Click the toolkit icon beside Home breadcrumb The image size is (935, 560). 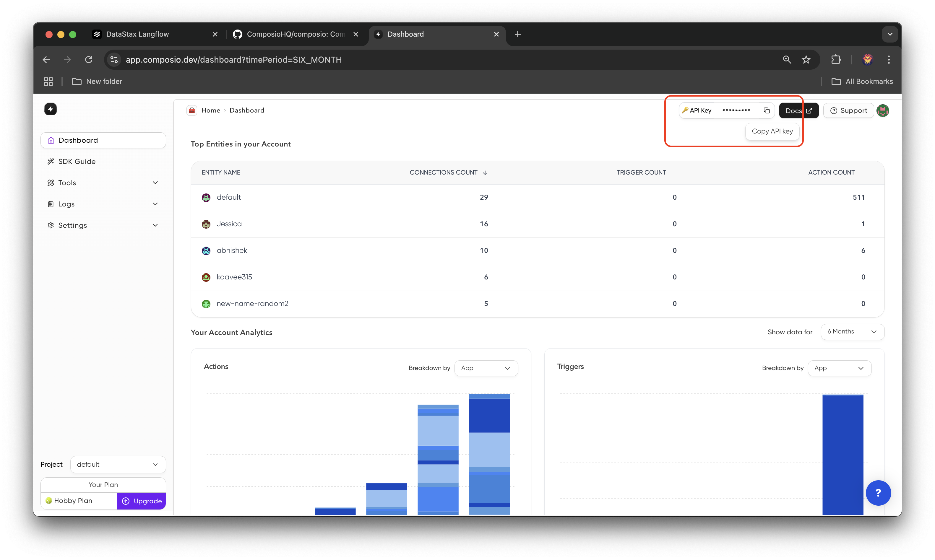[192, 110]
